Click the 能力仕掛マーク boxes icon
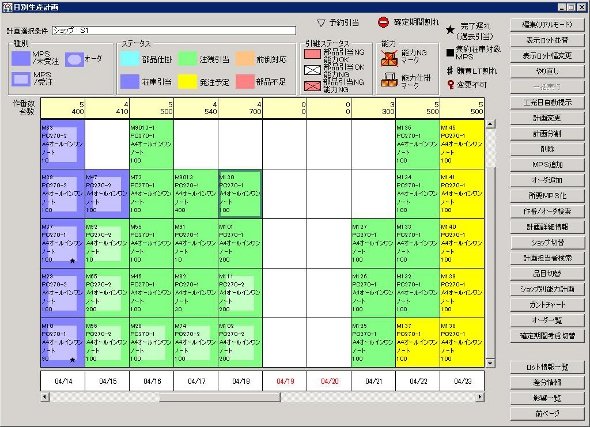590x427 pixels. point(389,79)
